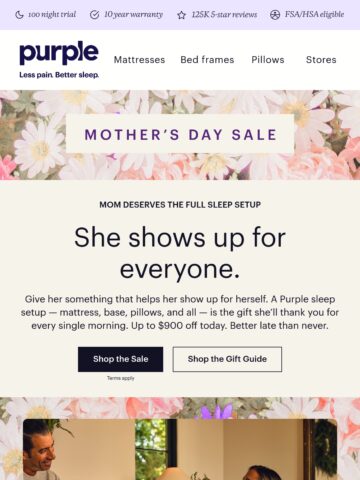Click the moon icon for 100 night trial
This screenshot has width=360, height=480.
pos(19,15)
